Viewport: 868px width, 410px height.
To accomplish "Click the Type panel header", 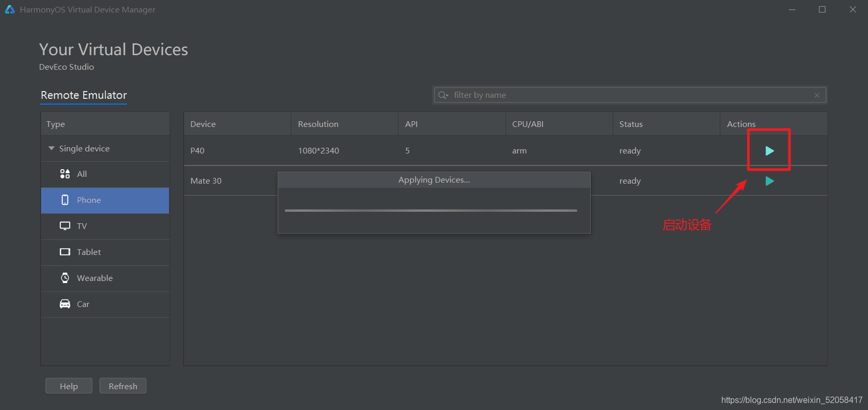I will tap(105, 124).
